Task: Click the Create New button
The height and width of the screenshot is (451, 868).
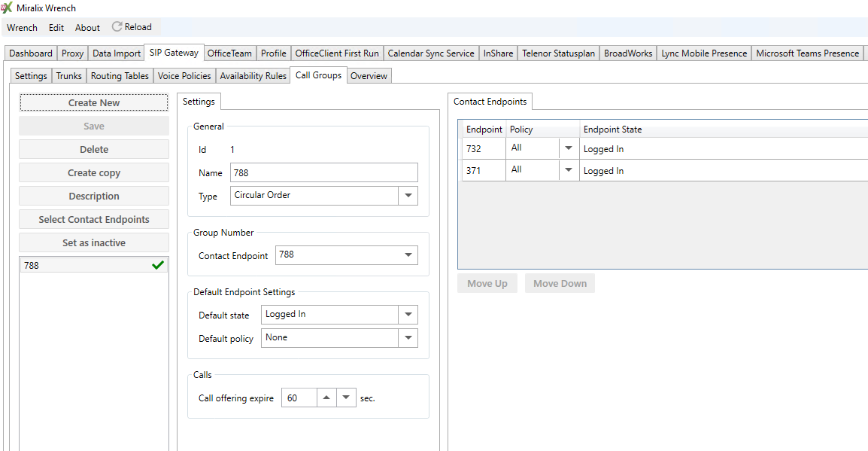Action: (x=94, y=102)
